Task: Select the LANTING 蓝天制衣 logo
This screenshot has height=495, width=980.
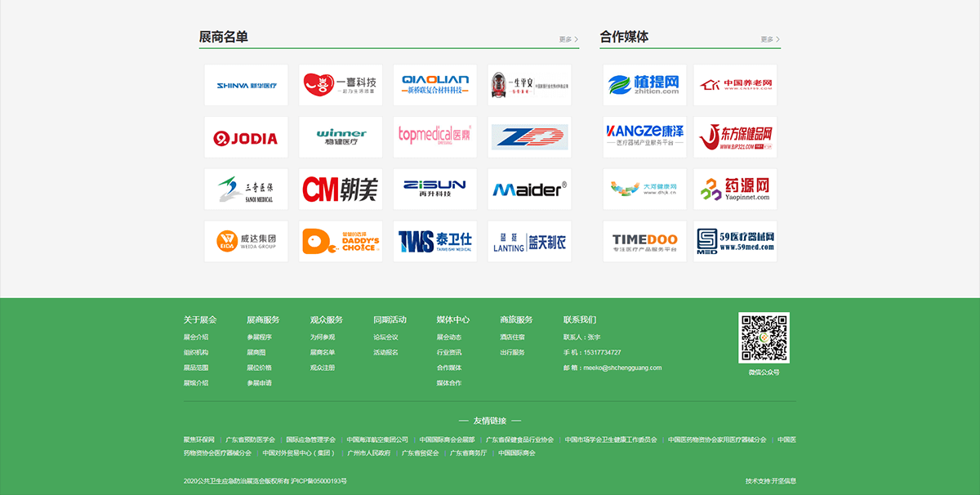Action: point(530,242)
